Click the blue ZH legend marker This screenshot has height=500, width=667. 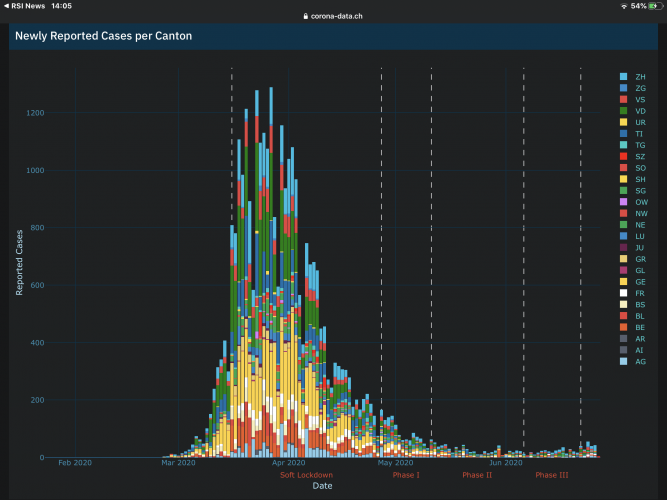point(624,77)
